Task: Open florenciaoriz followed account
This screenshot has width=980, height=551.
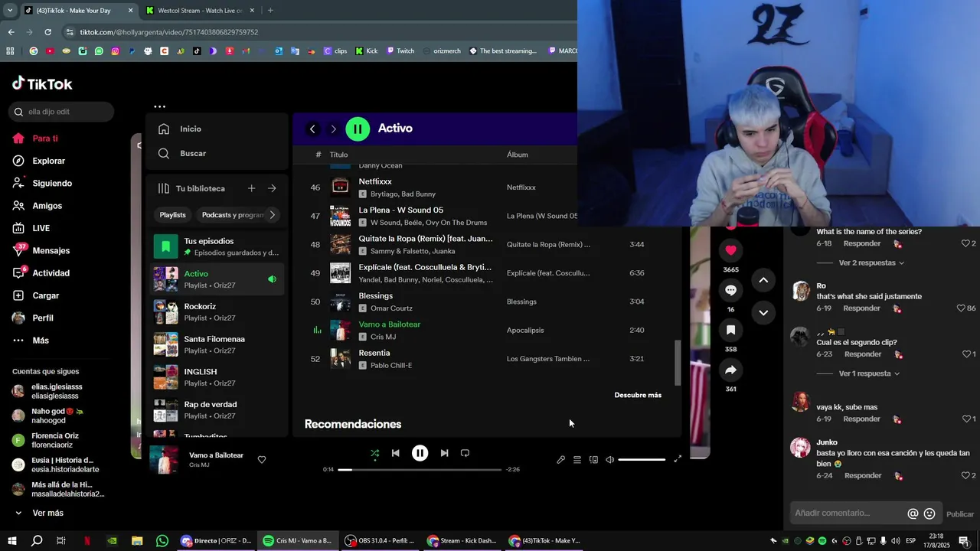Action: tap(55, 440)
